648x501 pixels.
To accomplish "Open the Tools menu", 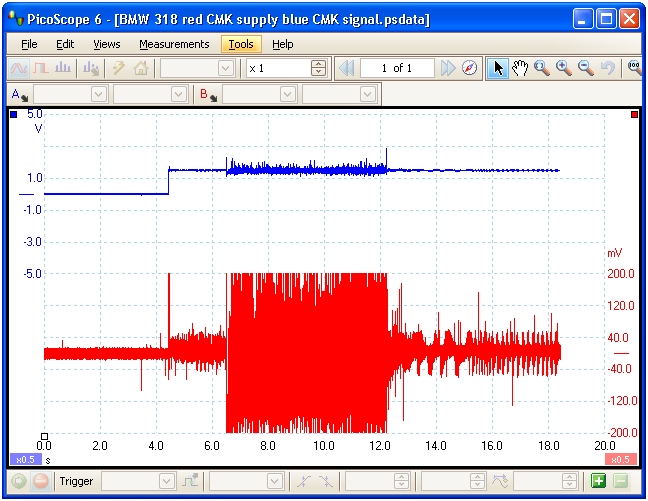I will pos(240,44).
